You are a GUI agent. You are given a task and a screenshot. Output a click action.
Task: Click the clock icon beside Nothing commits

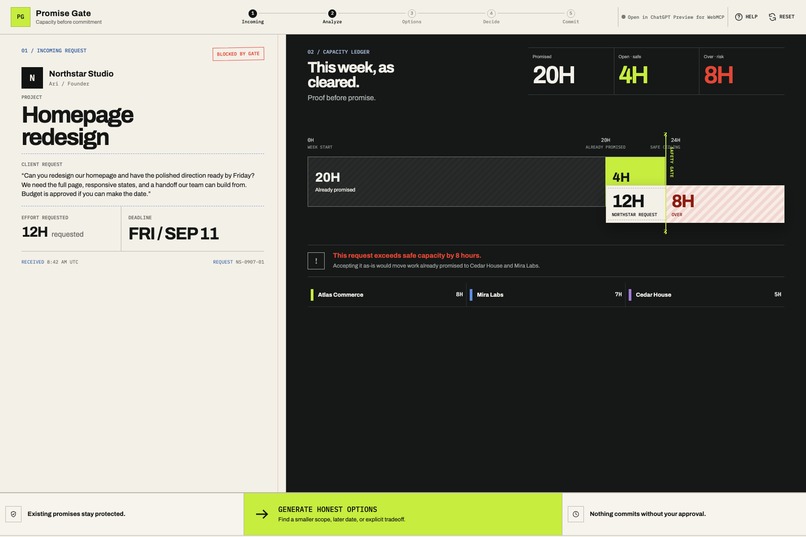(576, 514)
